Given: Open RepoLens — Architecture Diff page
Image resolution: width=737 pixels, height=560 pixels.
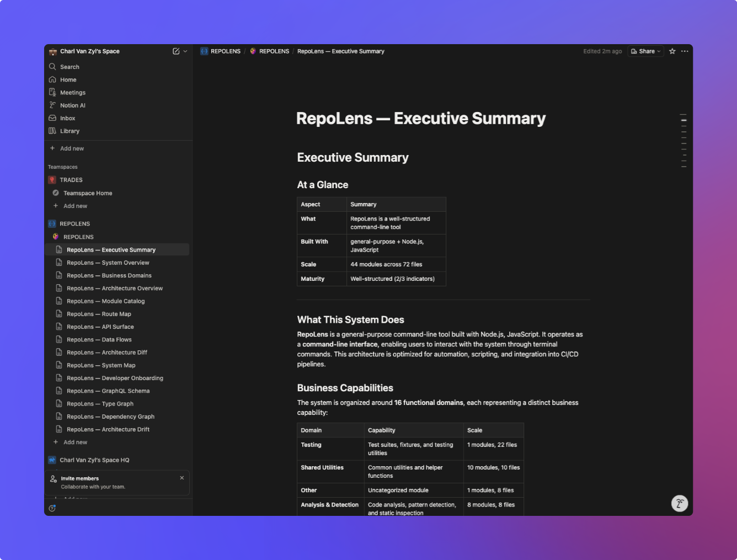Looking at the screenshot, I should click(118, 353).
